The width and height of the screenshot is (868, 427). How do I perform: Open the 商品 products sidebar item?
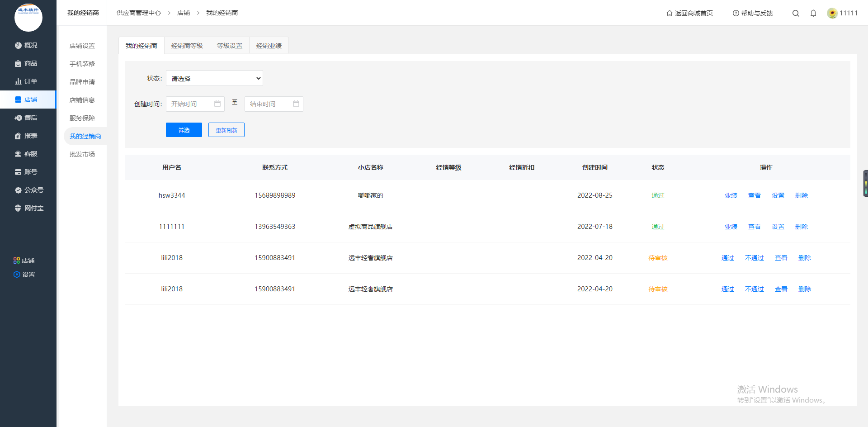click(x=26, y=63)
